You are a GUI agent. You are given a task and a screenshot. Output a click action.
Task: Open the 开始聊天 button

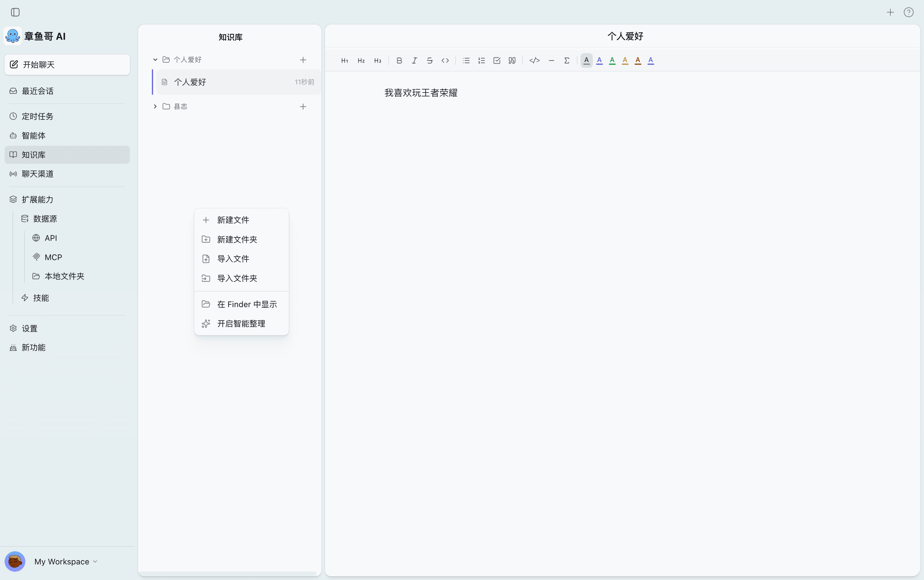click(x=67, y=64)
